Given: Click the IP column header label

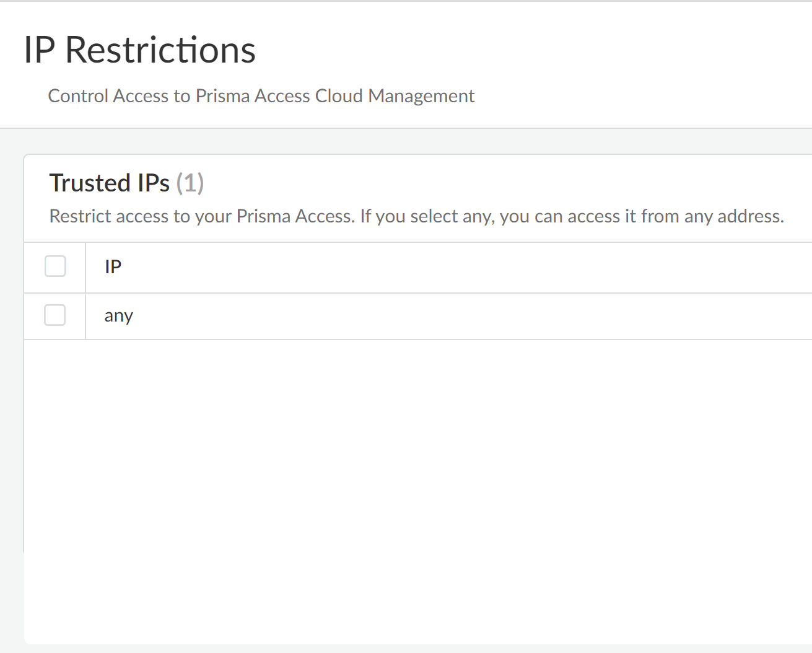Looking at the screenshot, I should point(113,267).
